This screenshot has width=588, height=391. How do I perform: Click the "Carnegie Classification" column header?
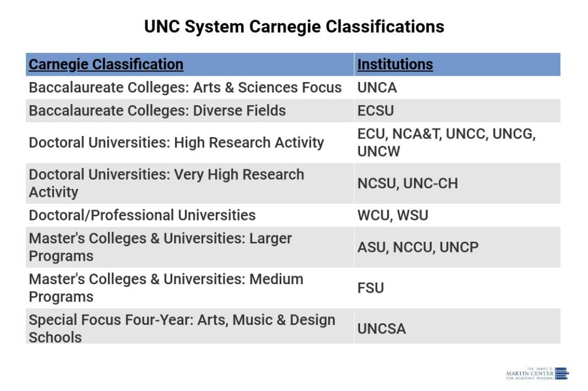pyautogui.click(x=106, y=64)
